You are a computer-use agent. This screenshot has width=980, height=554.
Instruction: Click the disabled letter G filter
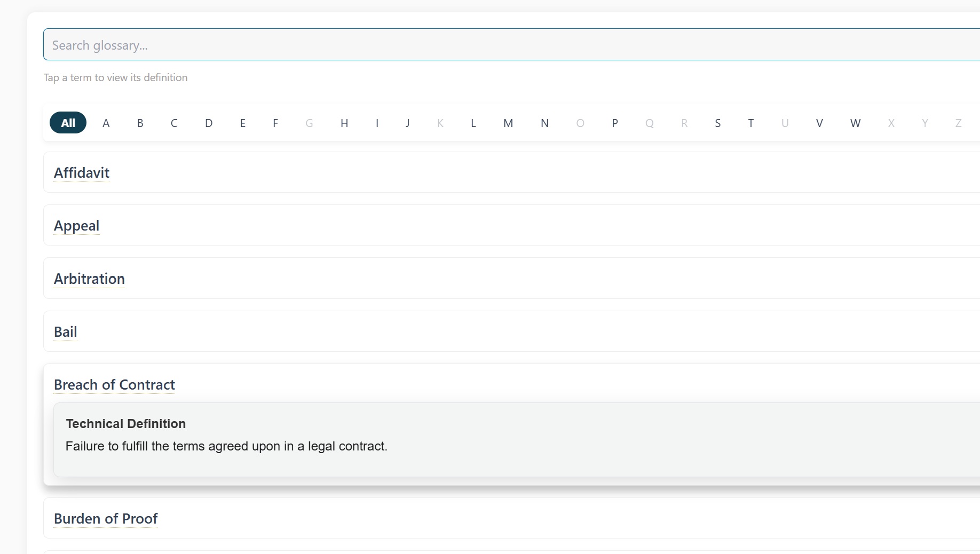coord(309,123)
